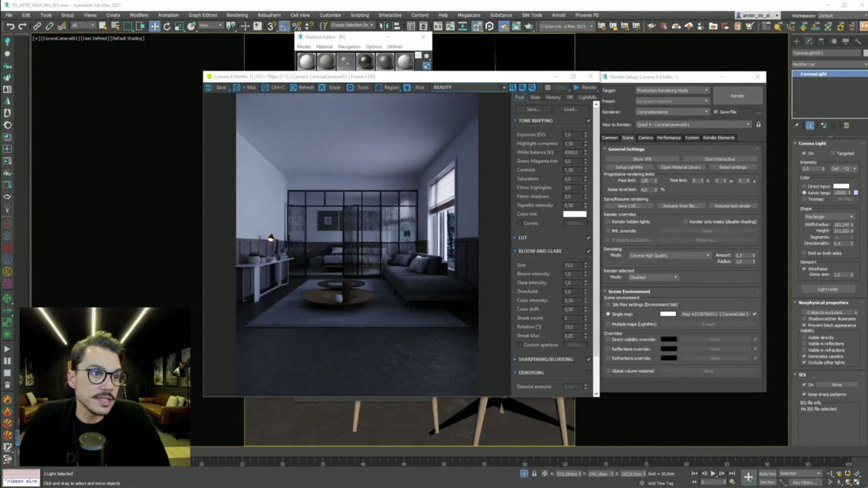Enable Render hidden lights checkbox
The image size is (868, 488).
pos(608,222)
